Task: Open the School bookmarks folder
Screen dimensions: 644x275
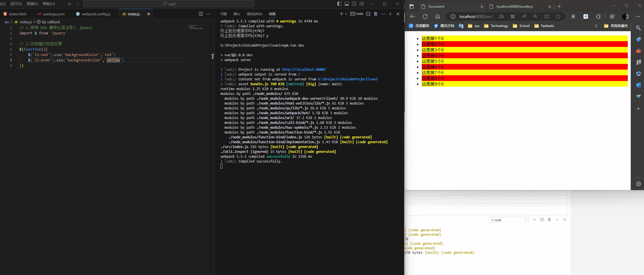Action: [x=521, y=26]
